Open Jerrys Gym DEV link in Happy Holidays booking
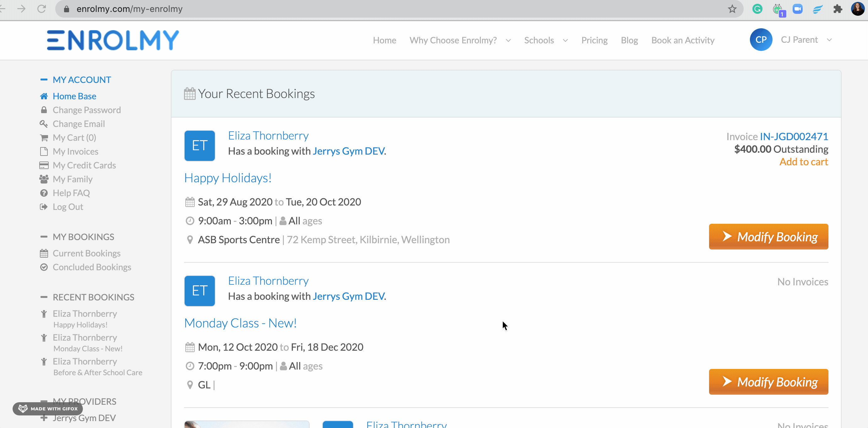 tap(348, 151)
